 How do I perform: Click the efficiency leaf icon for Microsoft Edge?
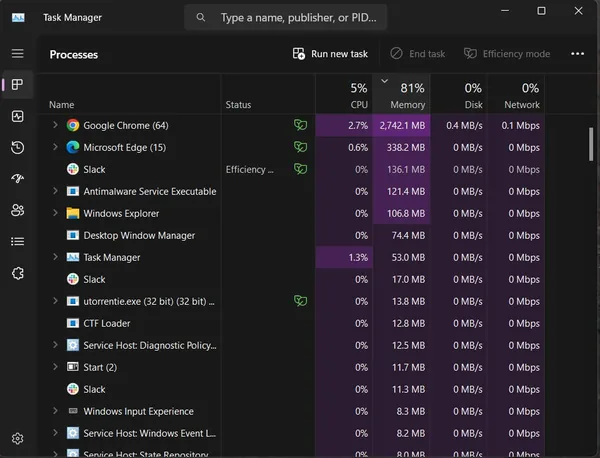[x=300, y=147]
